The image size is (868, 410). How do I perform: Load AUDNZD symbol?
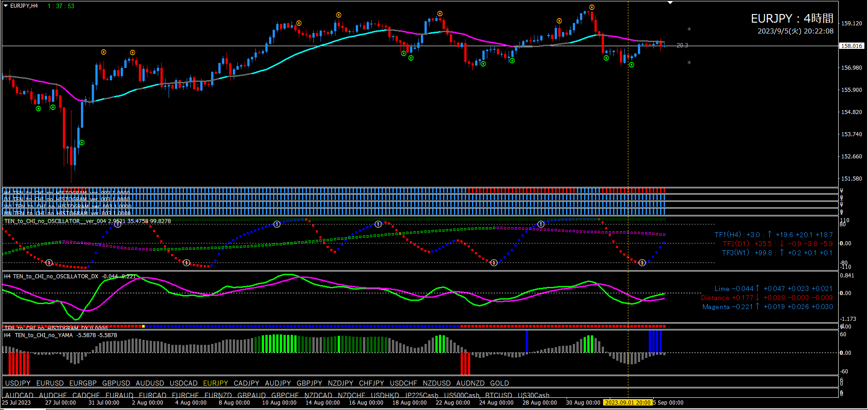pos(470,383)
